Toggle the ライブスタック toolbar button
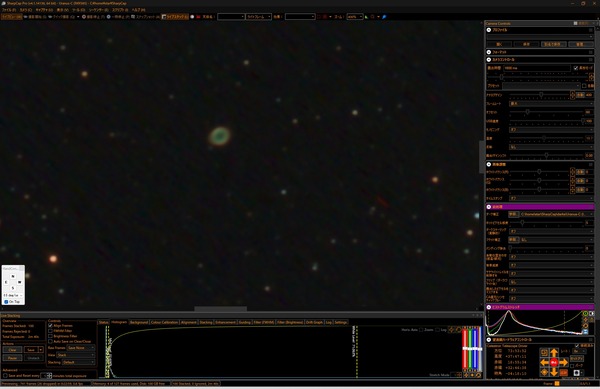Image resolution: width=600 pixels, height=389 pixels. [175, 17]
